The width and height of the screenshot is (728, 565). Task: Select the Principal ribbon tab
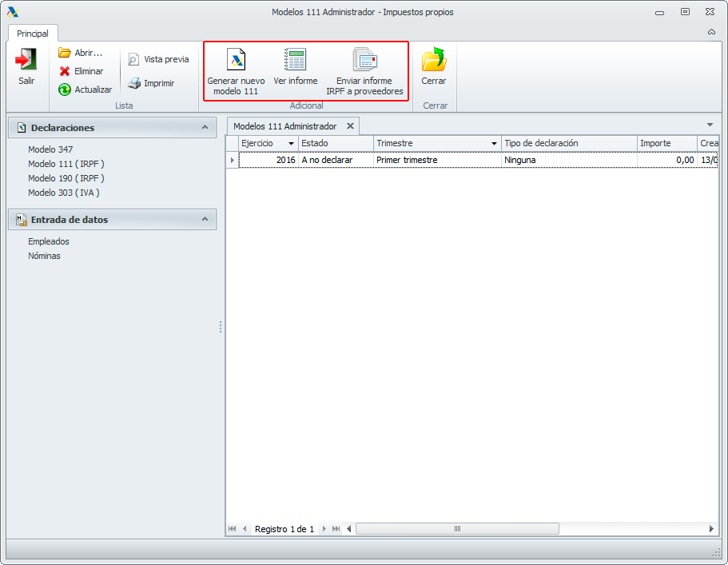(x=33, y=34)
